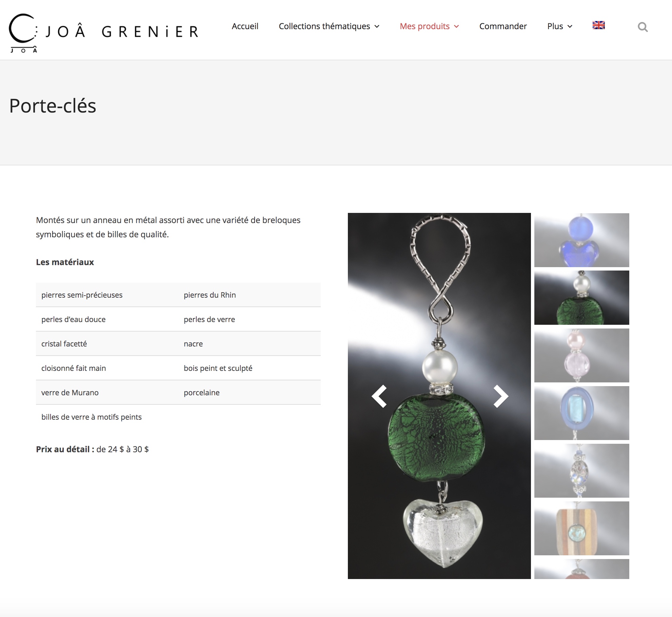Screen dimensions: 672x617
Task: Open the Commander page
Action: click(x=503, y=26)
